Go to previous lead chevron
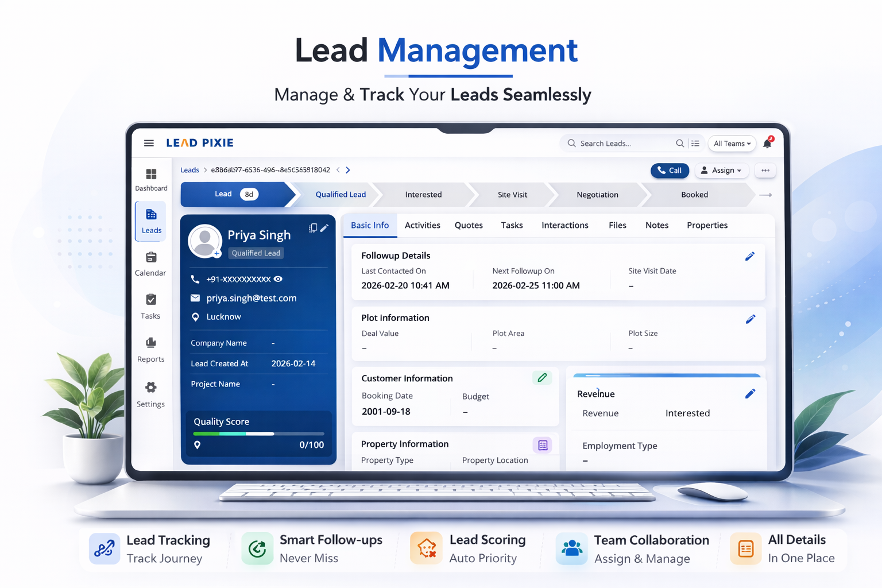Image resolution: width=882 pixels, height=588 pixels. (338, 170)
